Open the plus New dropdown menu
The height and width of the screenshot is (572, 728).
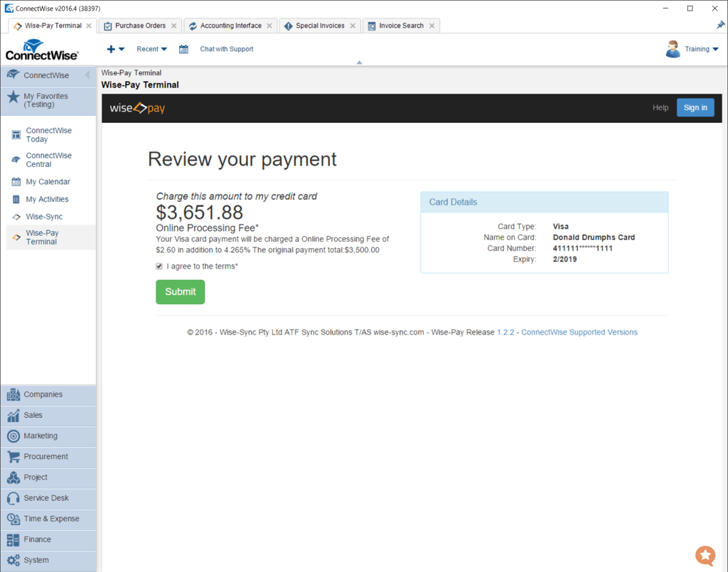coord(116,49)
